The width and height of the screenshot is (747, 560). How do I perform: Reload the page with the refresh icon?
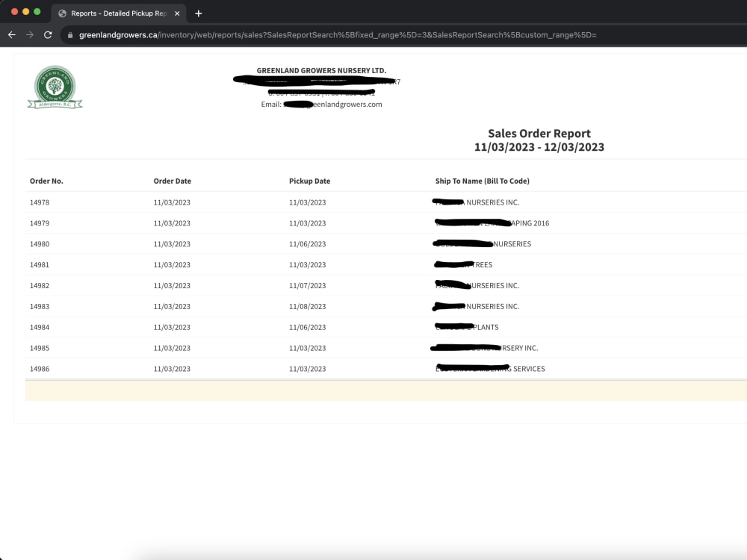tap(48, 35)
